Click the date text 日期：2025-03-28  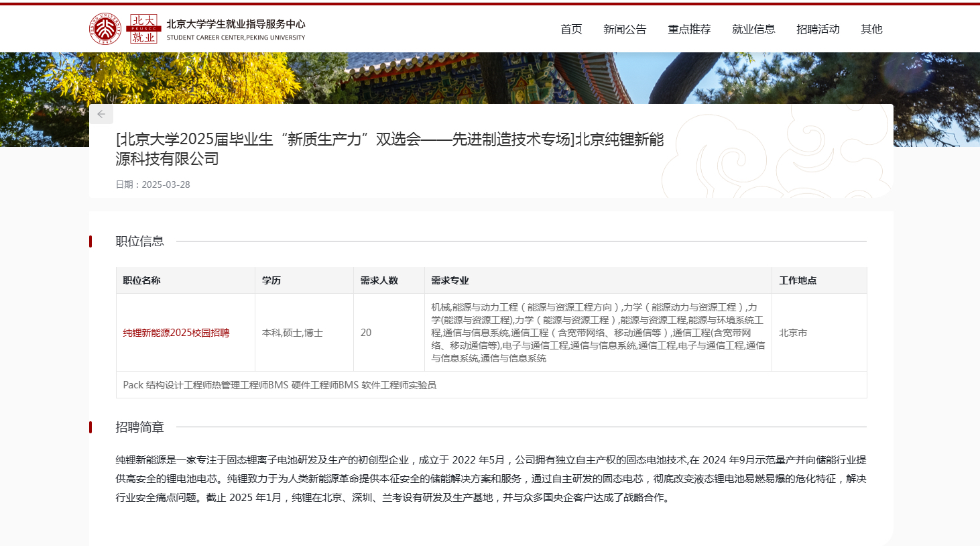[153, 184]
